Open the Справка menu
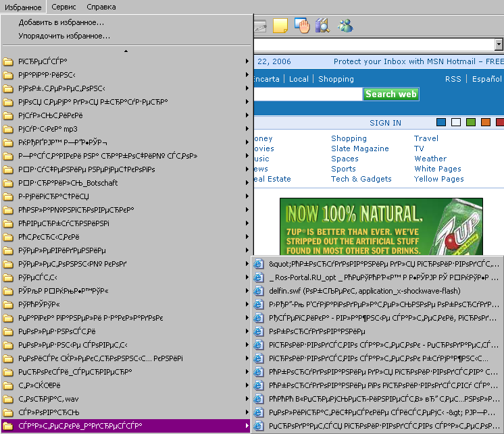Screen dimensions: 504x434 101,7
